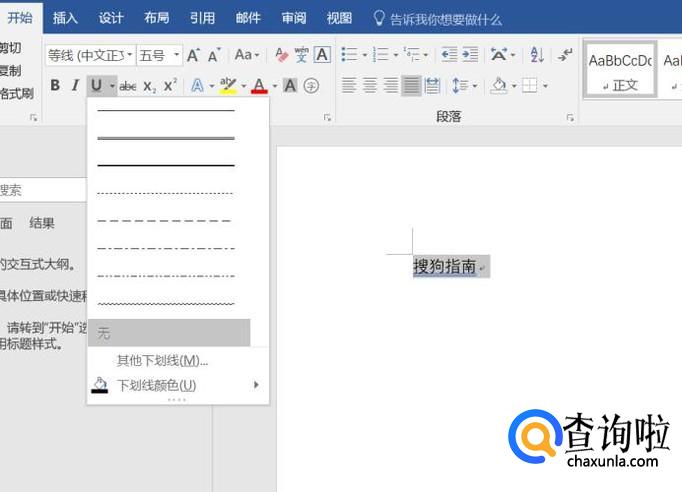Apply text highlight color
The height and width of the screenshot is (492, 682).
click(x=228, y=85)
